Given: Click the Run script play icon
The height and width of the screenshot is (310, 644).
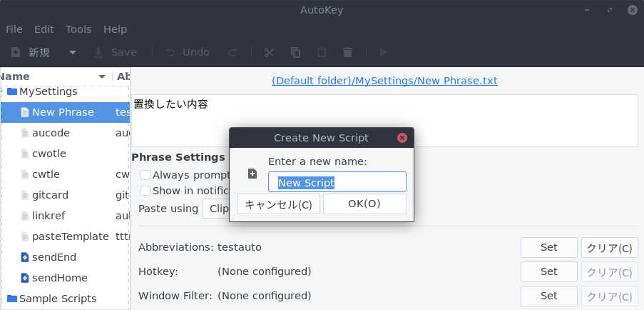Looking at the screenshot, I should pyautogui.click(x=384, y=52).
